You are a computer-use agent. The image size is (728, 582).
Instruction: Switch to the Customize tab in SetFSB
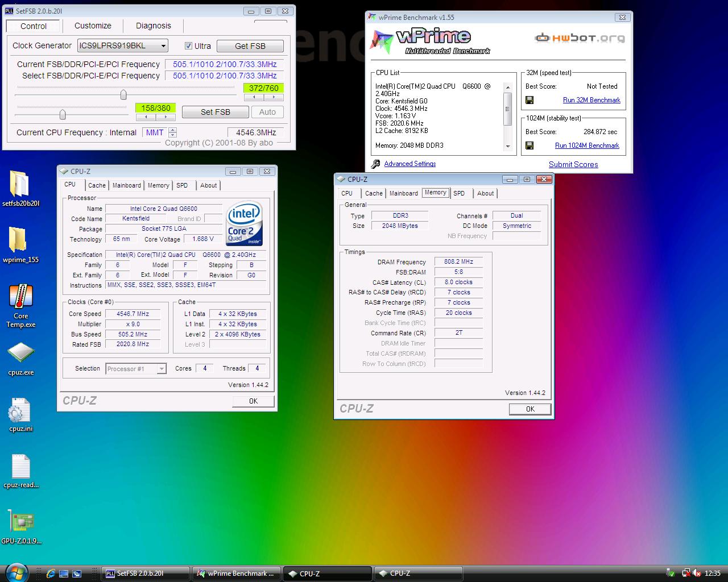pos(93,26)
